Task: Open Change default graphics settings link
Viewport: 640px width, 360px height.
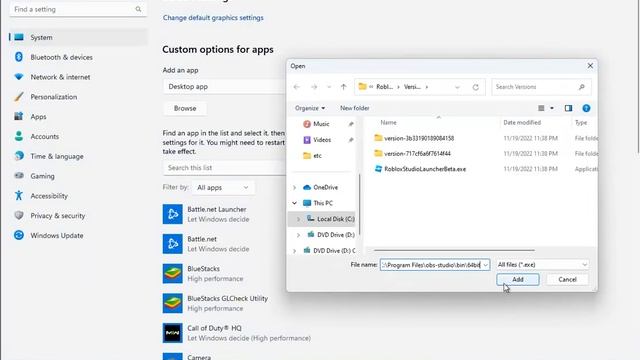Action: pyautogui.click(x=213, y=18)
